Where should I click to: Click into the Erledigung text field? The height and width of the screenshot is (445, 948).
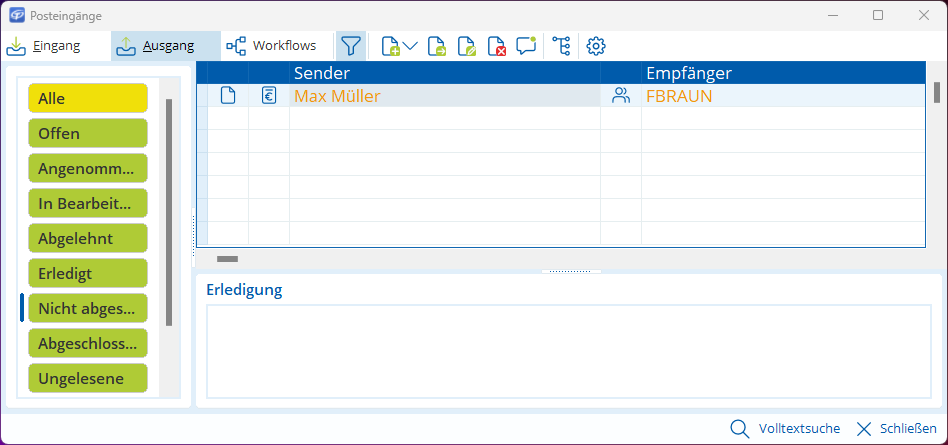pos(568,351)
